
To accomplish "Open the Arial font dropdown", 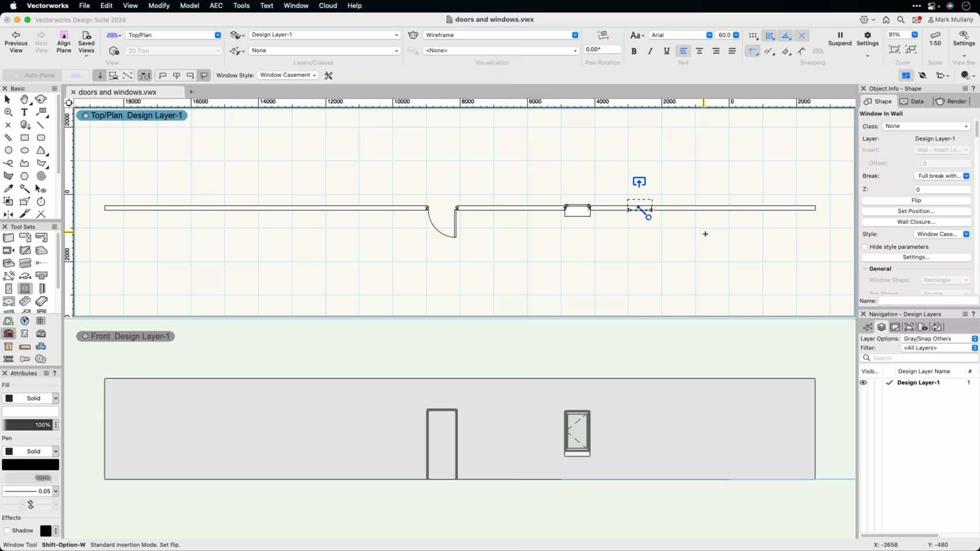I will tap(681, 35).
